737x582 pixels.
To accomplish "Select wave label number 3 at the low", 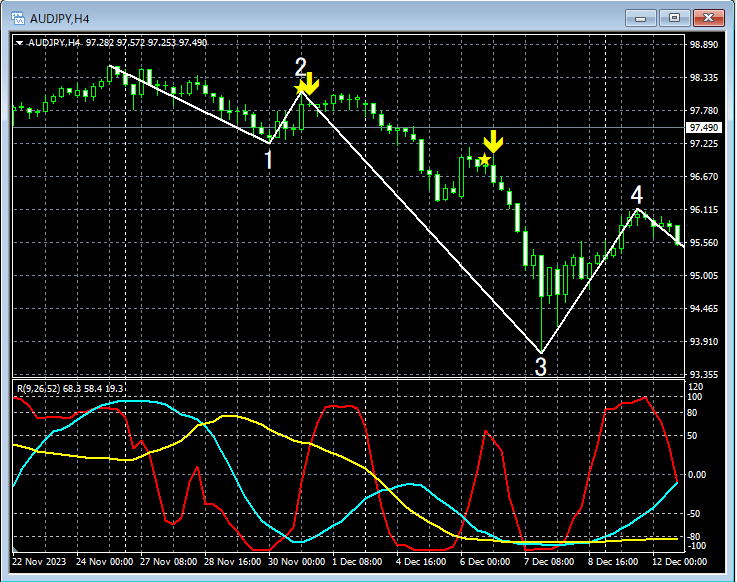I will [541, 367].
